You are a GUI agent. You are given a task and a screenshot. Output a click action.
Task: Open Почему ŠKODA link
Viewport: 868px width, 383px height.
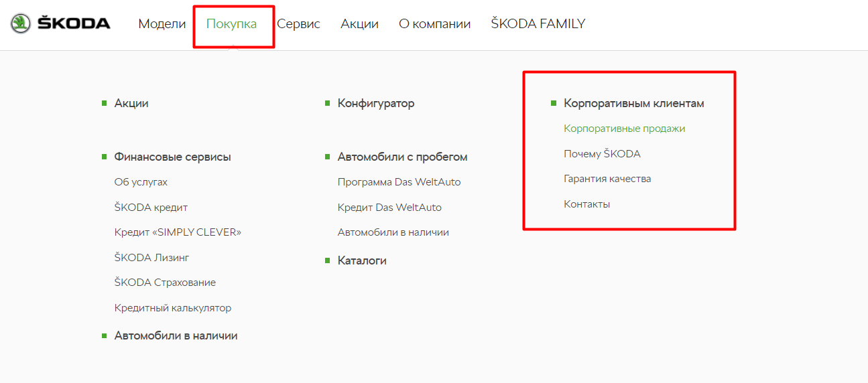[x=603, y=154]
